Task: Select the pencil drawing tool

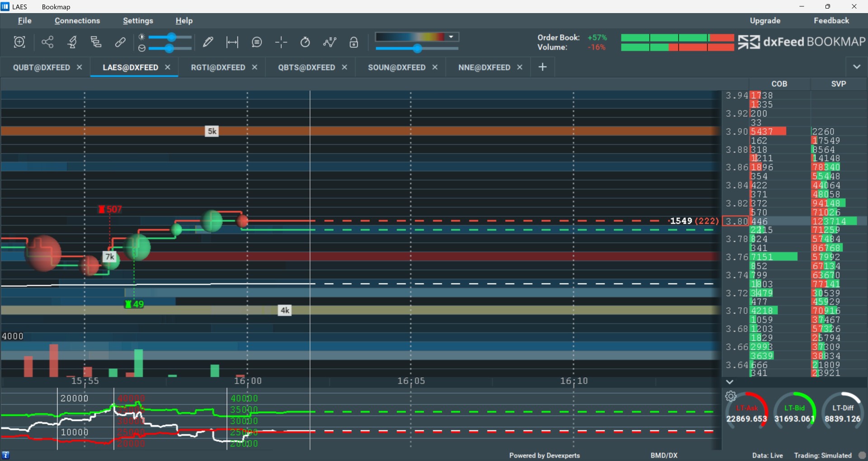Action: point(208,42)
